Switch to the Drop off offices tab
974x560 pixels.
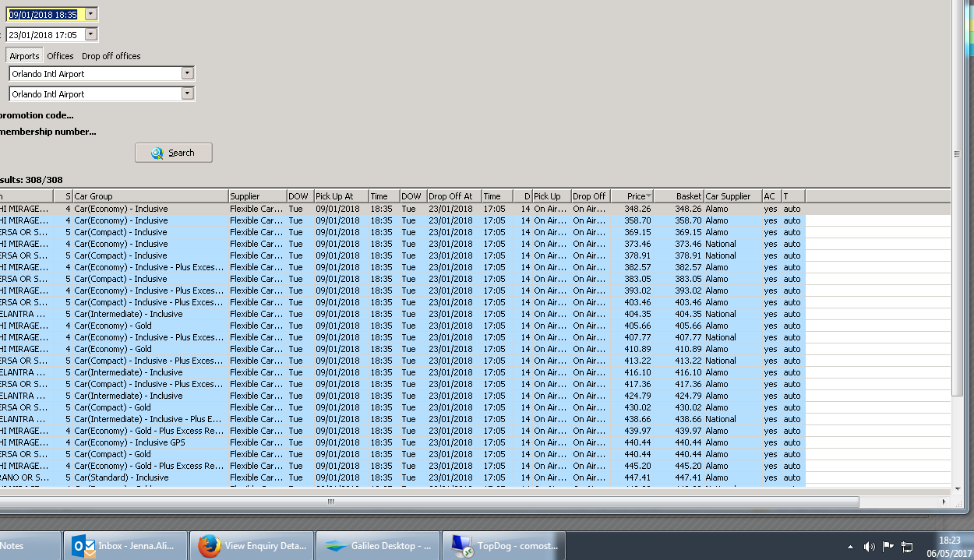pos(111,56)
